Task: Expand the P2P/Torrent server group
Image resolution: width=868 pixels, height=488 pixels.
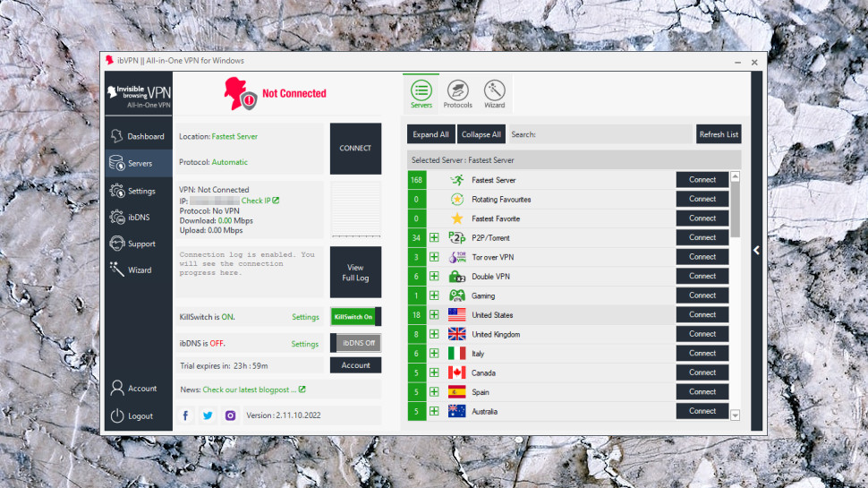Action: coord(434,237)
